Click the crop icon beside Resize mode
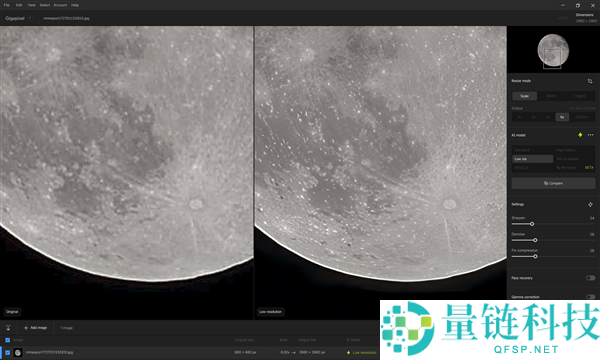 tap(590, 81)
